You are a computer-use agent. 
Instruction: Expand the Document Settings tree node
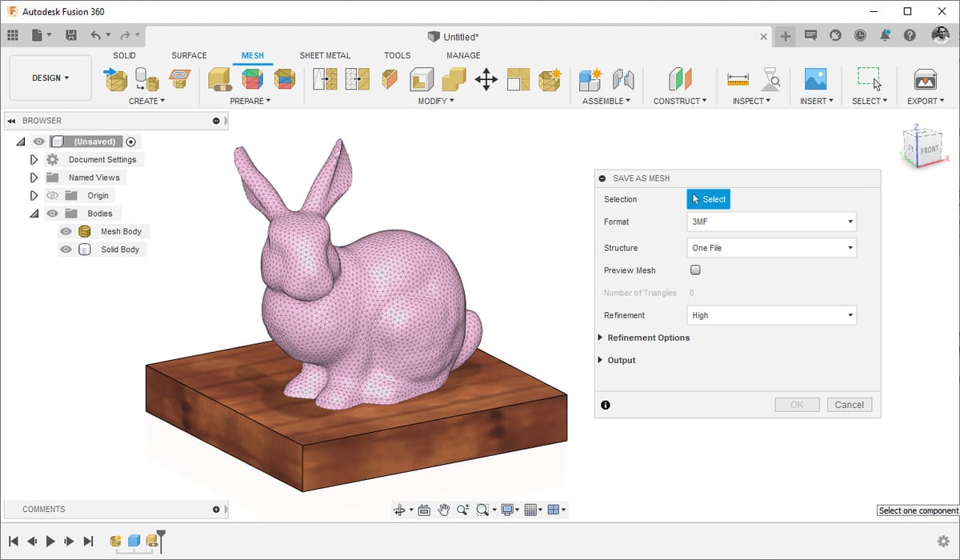[34, 159]
